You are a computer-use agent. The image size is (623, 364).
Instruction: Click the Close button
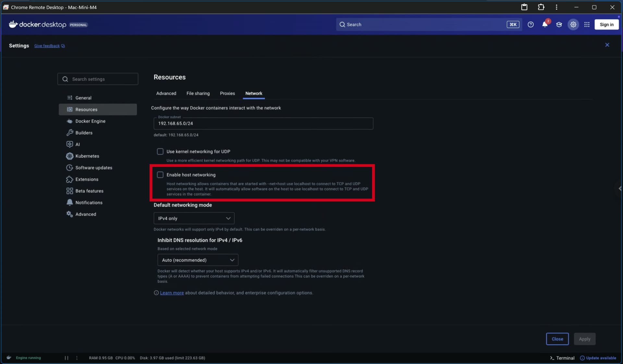coord(557,339)
